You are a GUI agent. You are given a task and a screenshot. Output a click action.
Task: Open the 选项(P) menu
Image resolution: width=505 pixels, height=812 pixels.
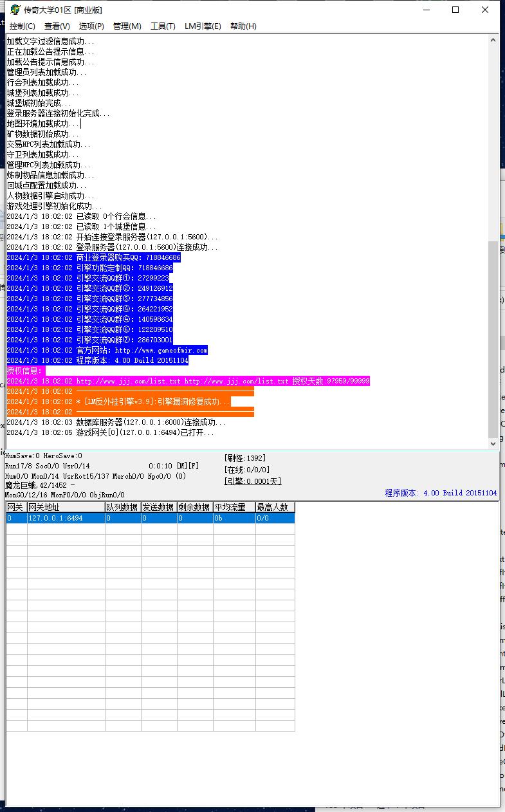(91, 26)
